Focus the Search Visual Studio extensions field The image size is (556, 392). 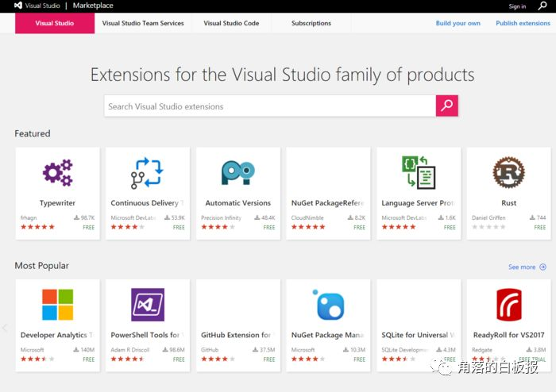tap(270, 106)
